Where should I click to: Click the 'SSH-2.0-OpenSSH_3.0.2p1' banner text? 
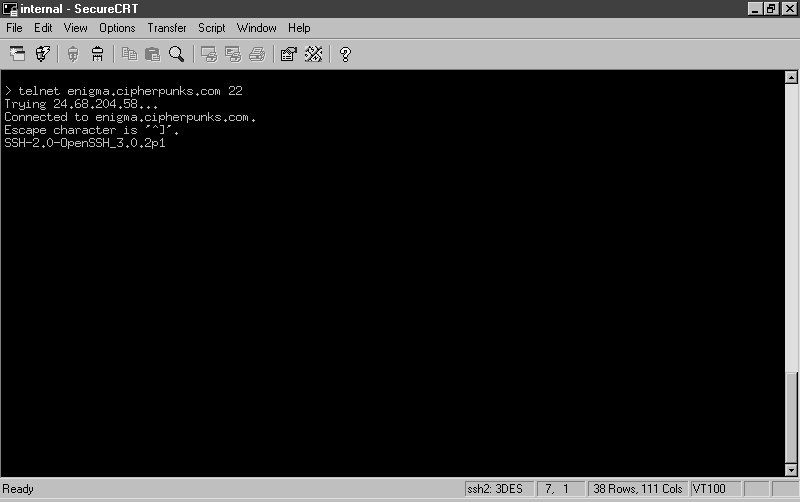[x=85, y=143]
